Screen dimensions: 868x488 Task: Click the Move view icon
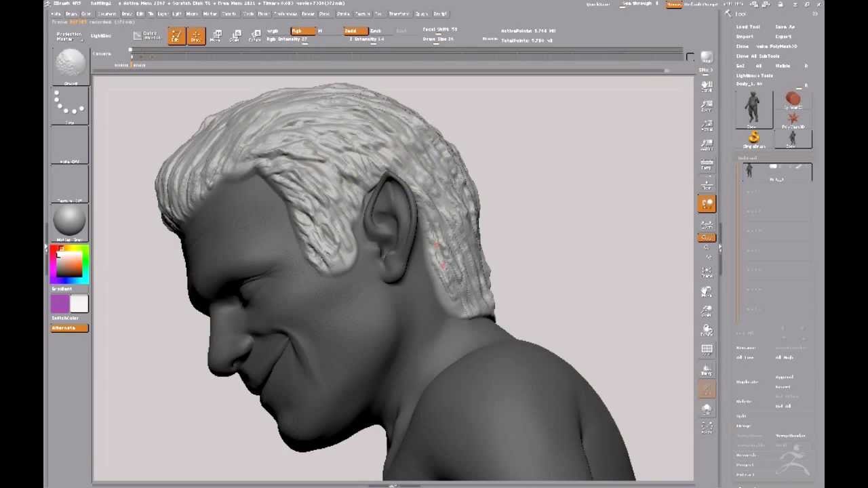707,291
